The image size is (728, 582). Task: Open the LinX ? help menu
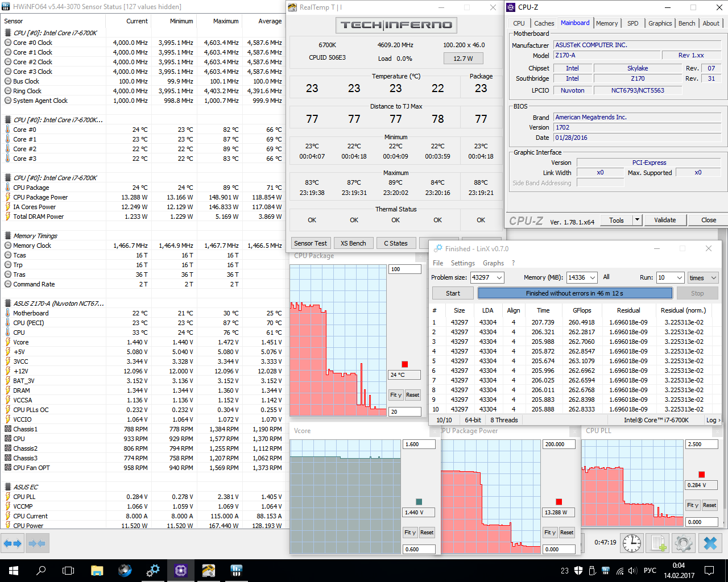513,263
